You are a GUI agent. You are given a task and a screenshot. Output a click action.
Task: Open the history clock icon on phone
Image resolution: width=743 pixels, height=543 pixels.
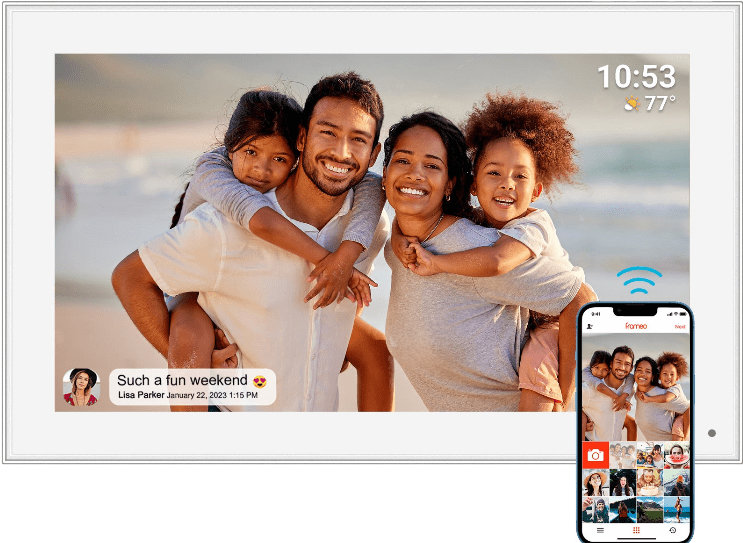tap(673, 530)
